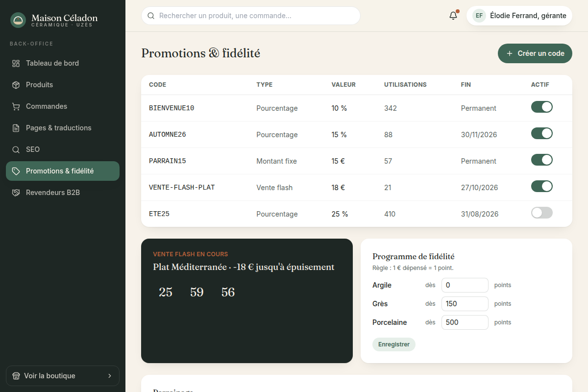Open the notifications bell
Screen dimensions: 588x392
click(453, 16)
